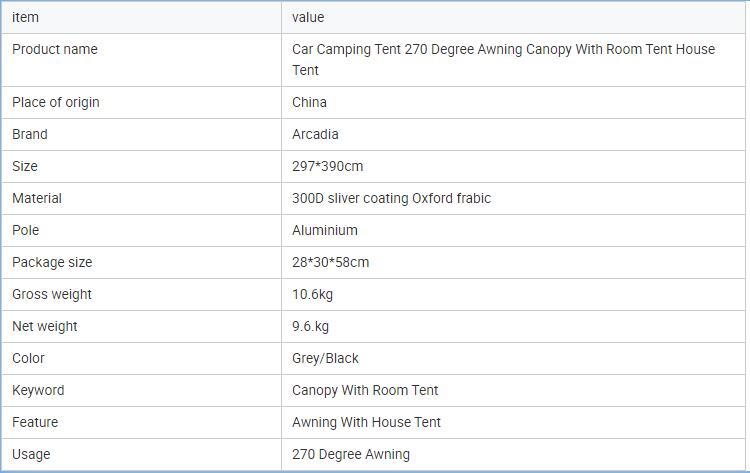Viewport: 750px width, 473px height.
Task: Click the '10.6kg' gross weight value
Action: click(314, 294)
